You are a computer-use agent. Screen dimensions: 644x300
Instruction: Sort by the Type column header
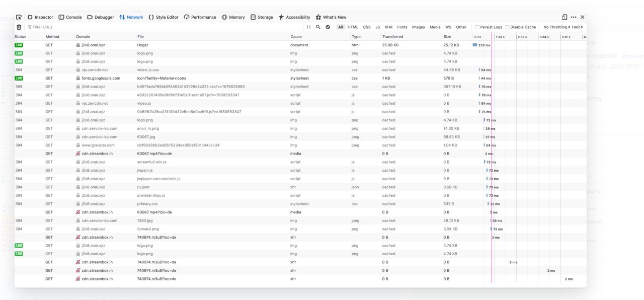365,37
